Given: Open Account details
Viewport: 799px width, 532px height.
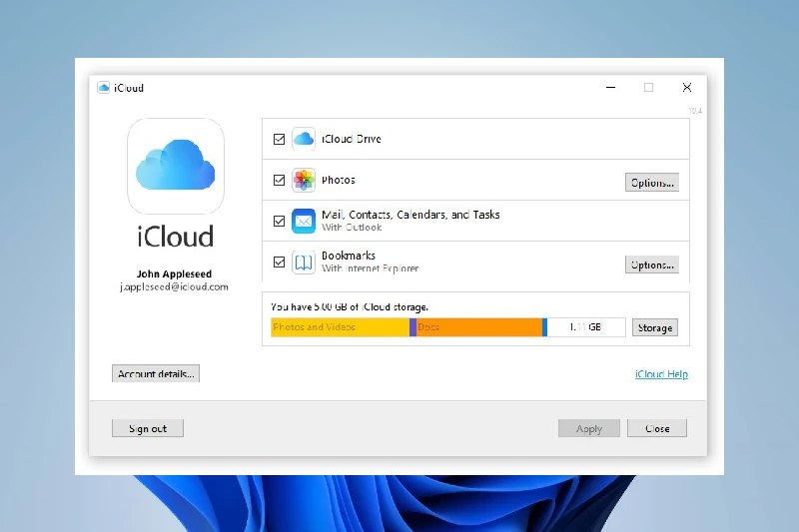Looking at the screenshot, I should [x=157, y=374].
